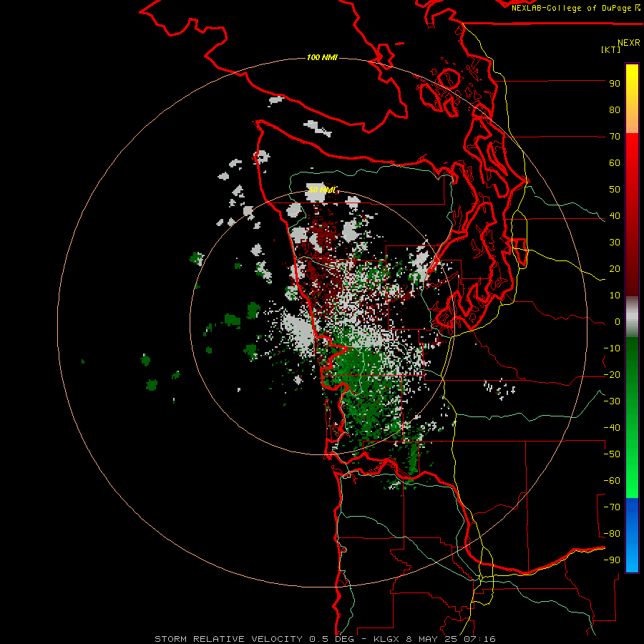644x644 pixels.
Task: Pick the gray color bar segment near 0
Action: (632, 317)
